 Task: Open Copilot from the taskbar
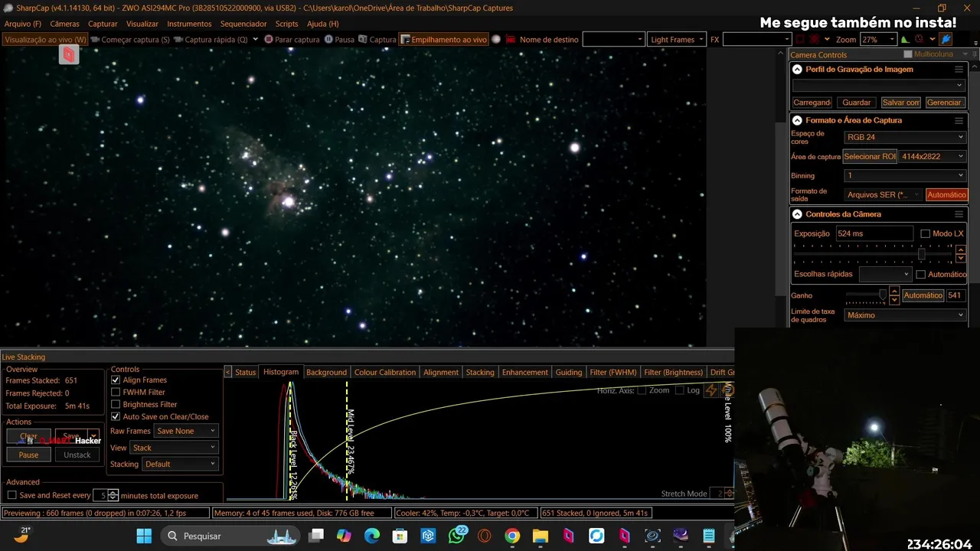(x=344, y=536)
